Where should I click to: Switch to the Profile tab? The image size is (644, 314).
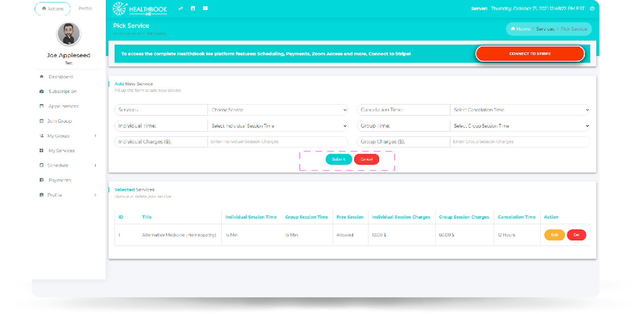click(85, 8)
